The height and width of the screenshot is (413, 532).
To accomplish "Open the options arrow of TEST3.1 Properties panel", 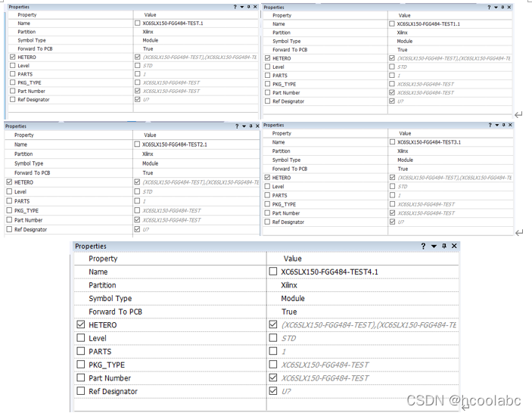I will [x=496, y=125].
